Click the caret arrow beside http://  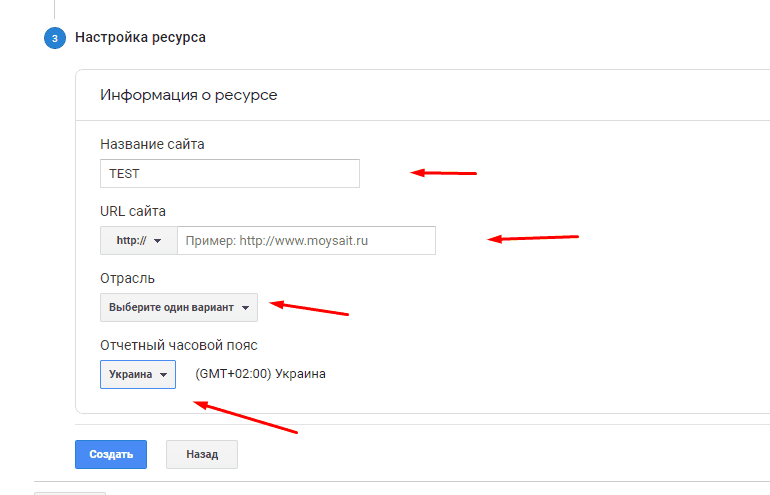pyautogui.click(x=158, y=241)
